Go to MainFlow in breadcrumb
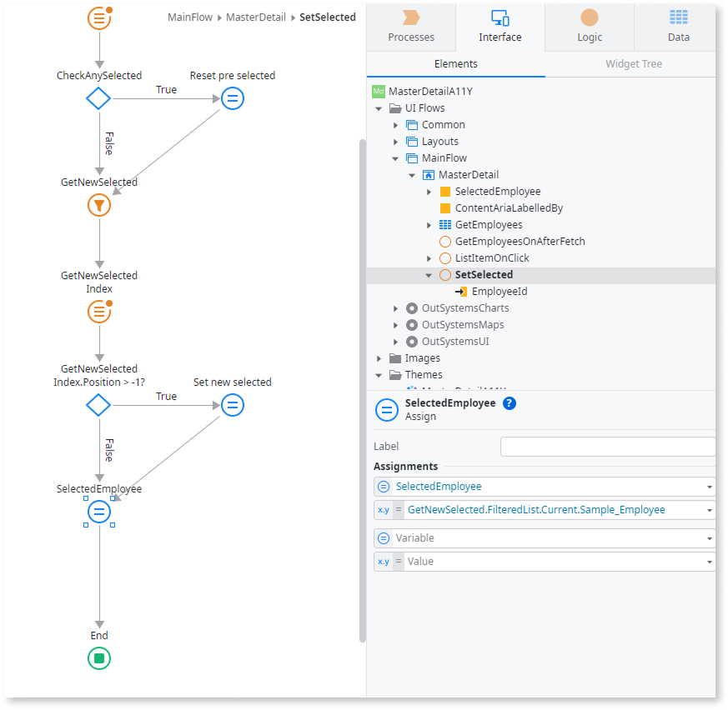Viewport: 728px width, 710px height. pos(190,17)
